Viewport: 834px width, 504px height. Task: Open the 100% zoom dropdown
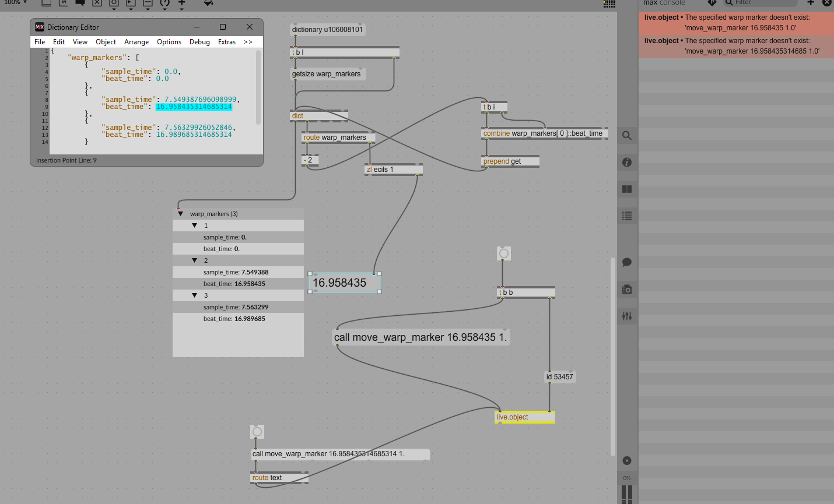16,3
